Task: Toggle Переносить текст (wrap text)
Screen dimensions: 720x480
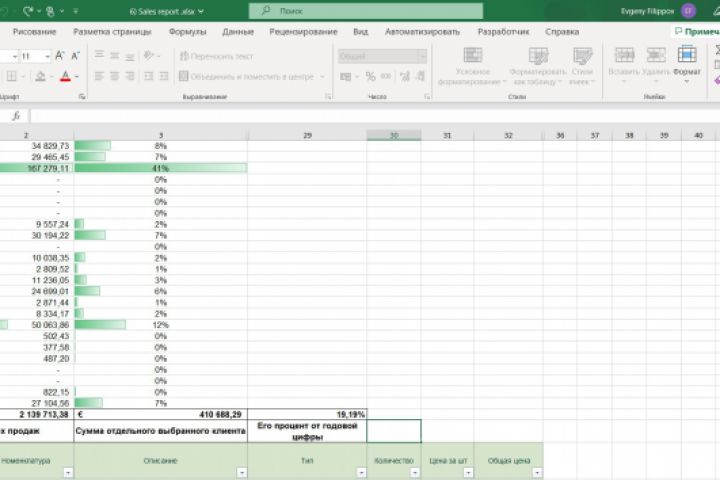Action: click(216, 56)
